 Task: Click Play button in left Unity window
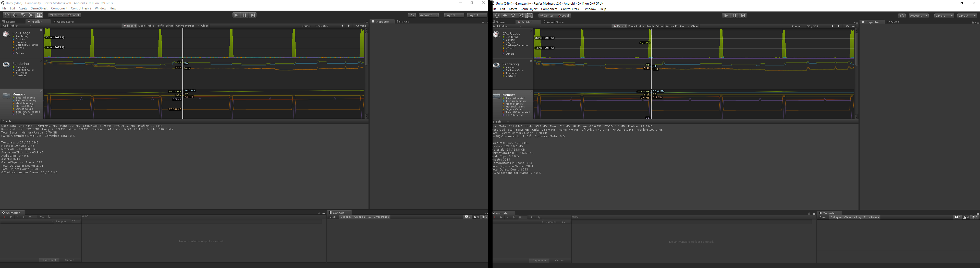pos(236,15)
